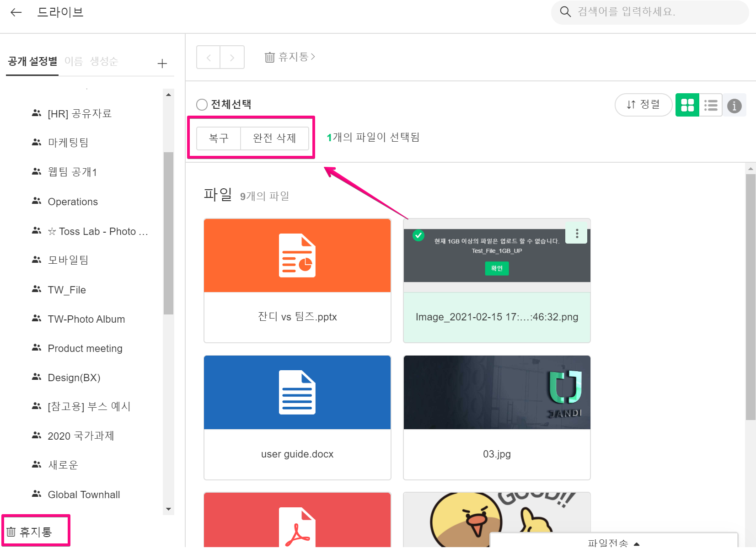This screenshot has height=548, width=756.
Task: Open the 정렬 sort dropdown
Action: [643, 105]
